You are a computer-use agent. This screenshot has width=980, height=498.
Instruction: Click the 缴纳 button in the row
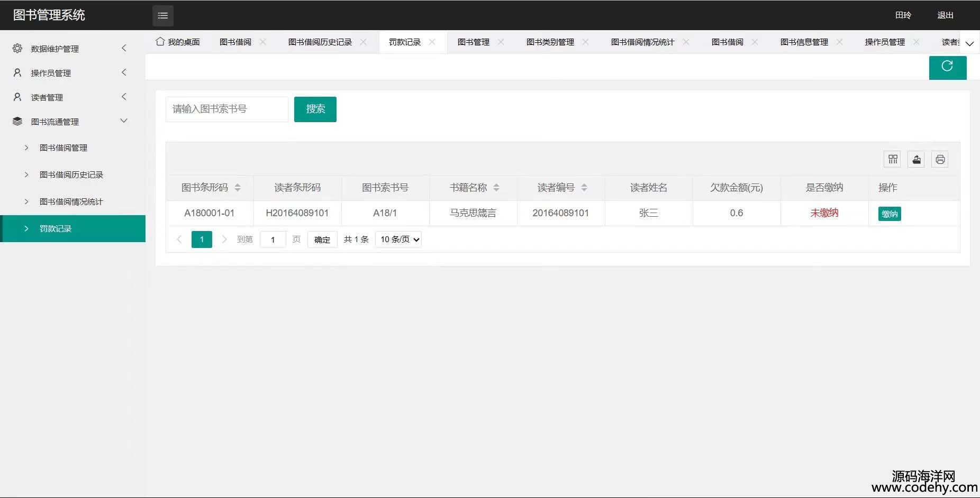pyautogui.click(x=890, y=214)
